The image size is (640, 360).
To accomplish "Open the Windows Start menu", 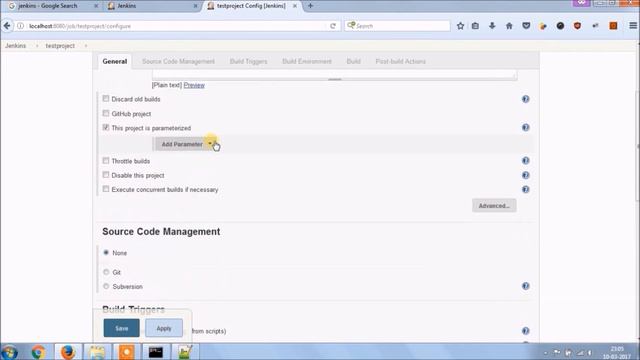I will [x=9, y=352].
